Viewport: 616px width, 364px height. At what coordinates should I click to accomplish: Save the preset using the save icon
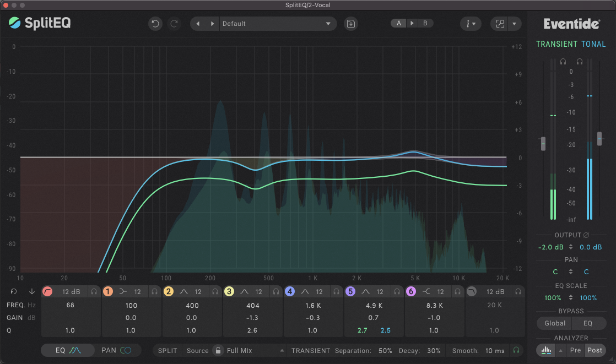351,24
